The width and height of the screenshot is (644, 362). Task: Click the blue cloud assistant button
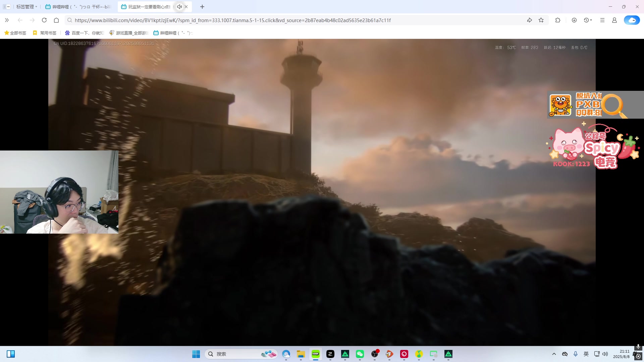pyautogui.click(x=632, y=20)
